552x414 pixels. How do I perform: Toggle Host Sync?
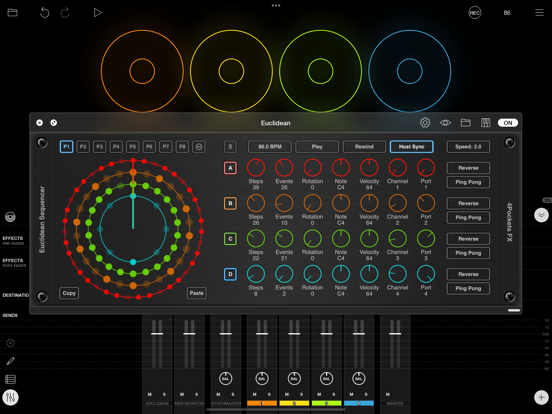pyautogui.click(x=412, y=147)
